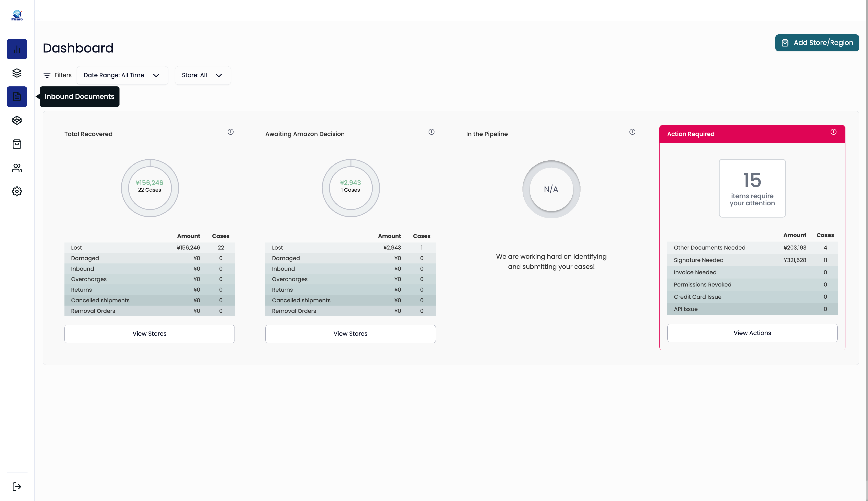Click Other Documents Needed row

tap(752, 248)
